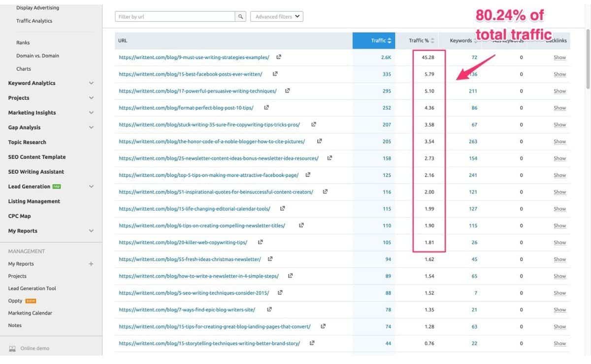Open Traffic Analytics in the sidebar
Screen dimensions: 591x364
coord(34,21)
